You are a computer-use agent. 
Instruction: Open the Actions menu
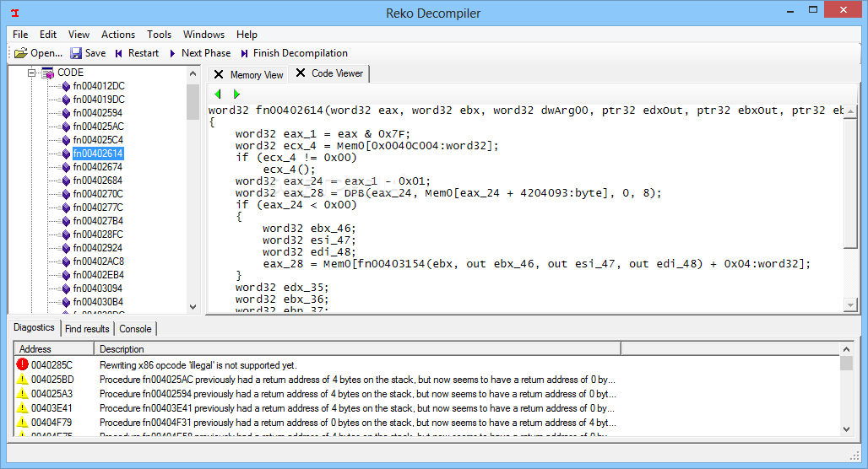(x=118, y=35)
